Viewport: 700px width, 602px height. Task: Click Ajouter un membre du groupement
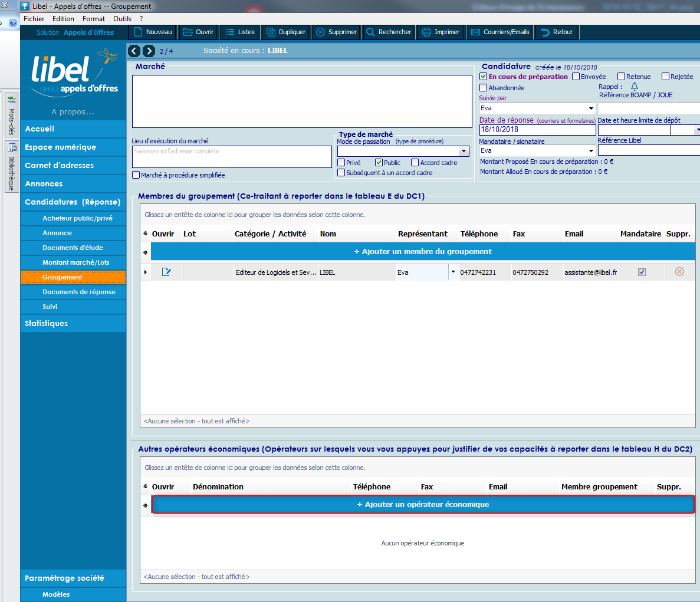click(423, 252)
